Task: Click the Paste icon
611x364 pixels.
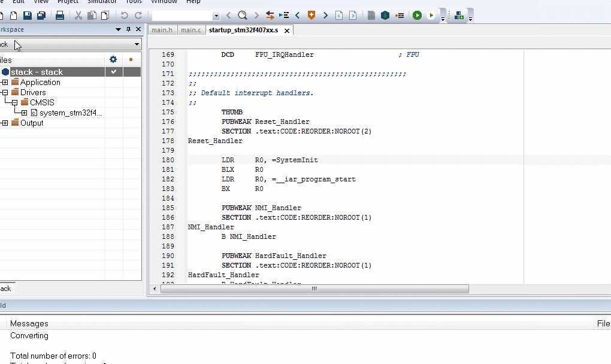Action: 105,16
